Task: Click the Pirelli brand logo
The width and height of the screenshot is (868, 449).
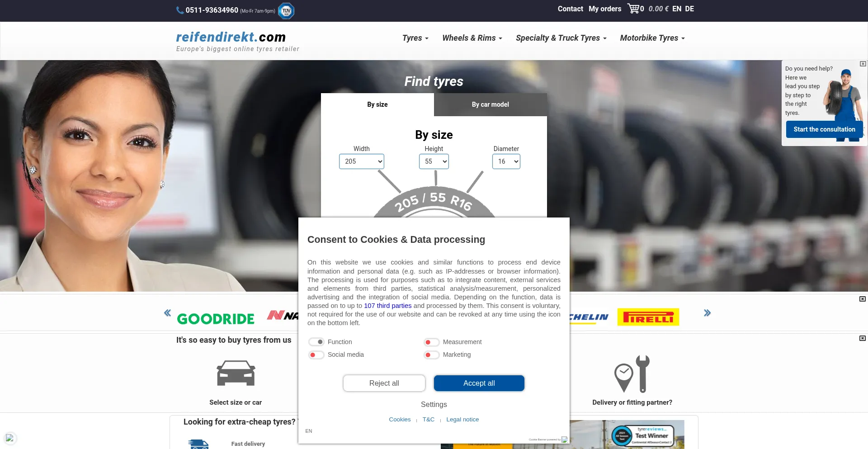Action: (648, 317)
